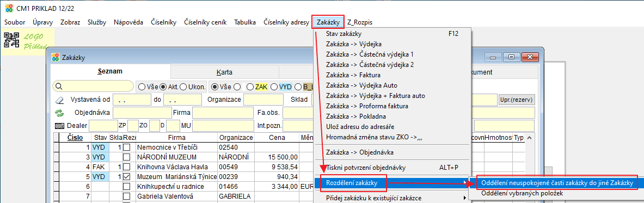The height and width of the screenshot is (203, 644).
Task: Select the second Vše status radio
Action: (x=215, y=87)
